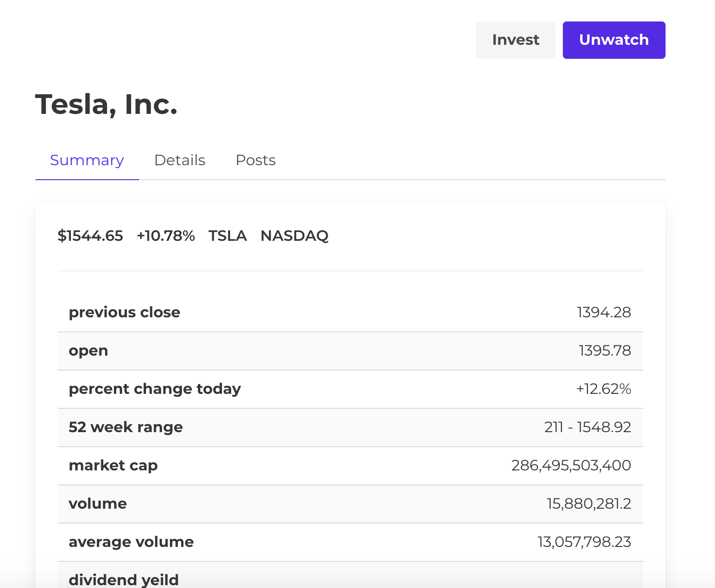Select the +12.62% value
Screen dimensions: 715x588
point(603,389)
